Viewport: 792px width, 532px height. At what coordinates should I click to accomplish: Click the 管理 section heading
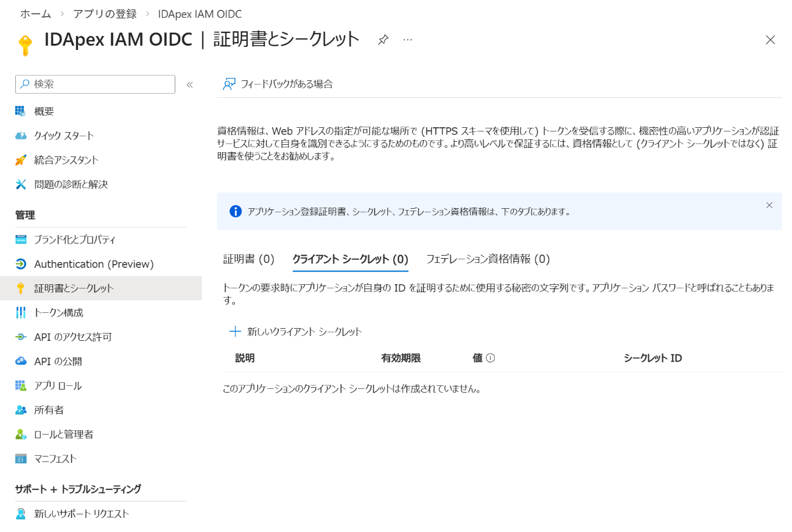(x=25, y=215)
